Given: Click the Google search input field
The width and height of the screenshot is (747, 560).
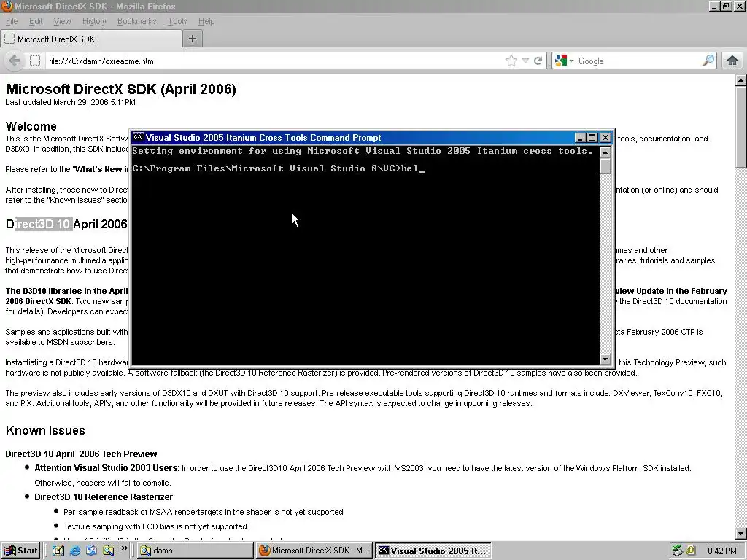Looking at the screenshot, I should (638, 61).
